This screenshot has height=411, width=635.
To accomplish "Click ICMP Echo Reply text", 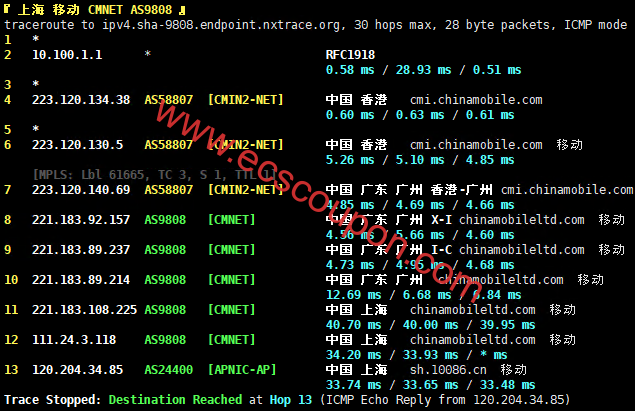I will tap(379, 399).
